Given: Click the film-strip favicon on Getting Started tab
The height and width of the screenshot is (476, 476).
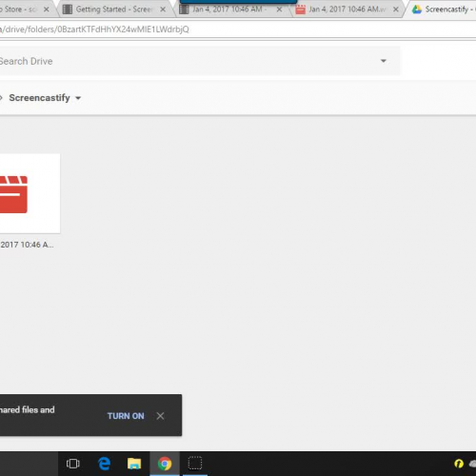Looking at the screenshot, I should coord(68,10).
